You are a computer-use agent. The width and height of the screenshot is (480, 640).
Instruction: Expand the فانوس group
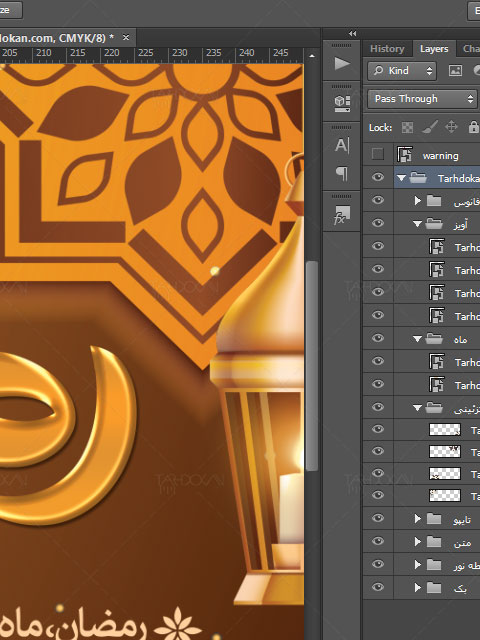tap(418, 200)
